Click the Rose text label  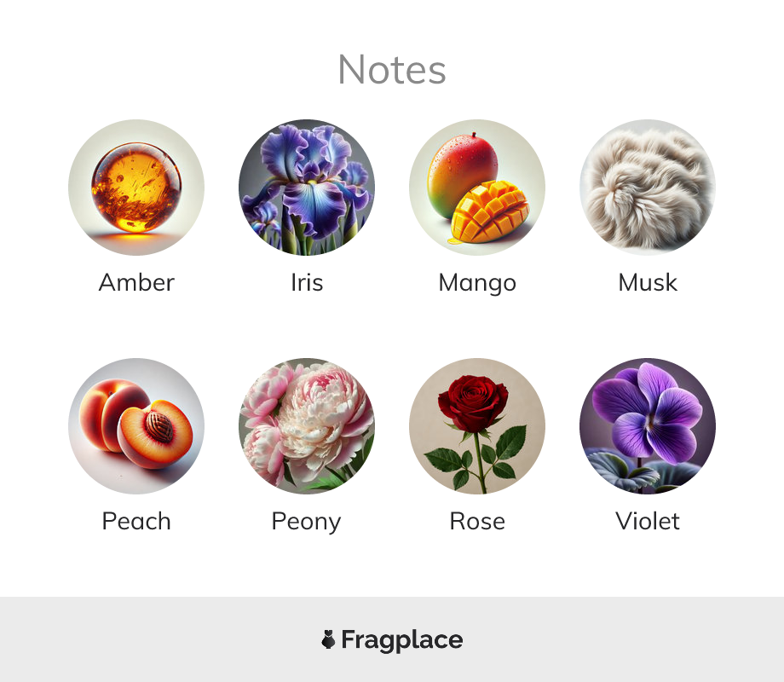(477, 521)
